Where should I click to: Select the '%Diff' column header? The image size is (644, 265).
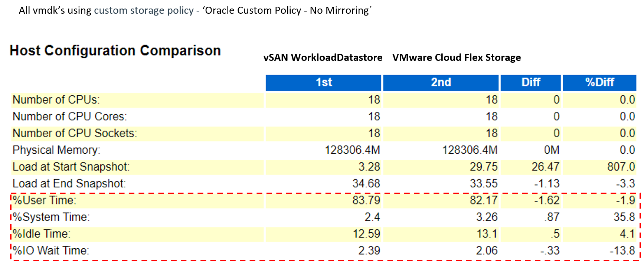(599, 82)
